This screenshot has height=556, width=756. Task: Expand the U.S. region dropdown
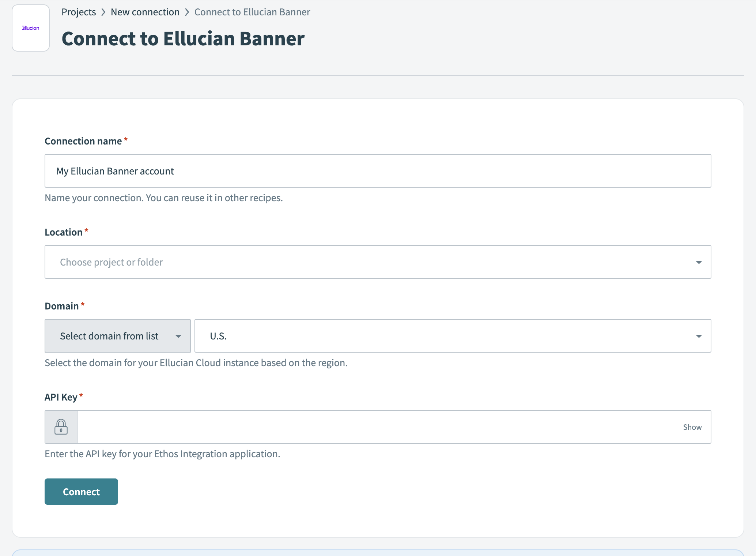pos(453,335)
